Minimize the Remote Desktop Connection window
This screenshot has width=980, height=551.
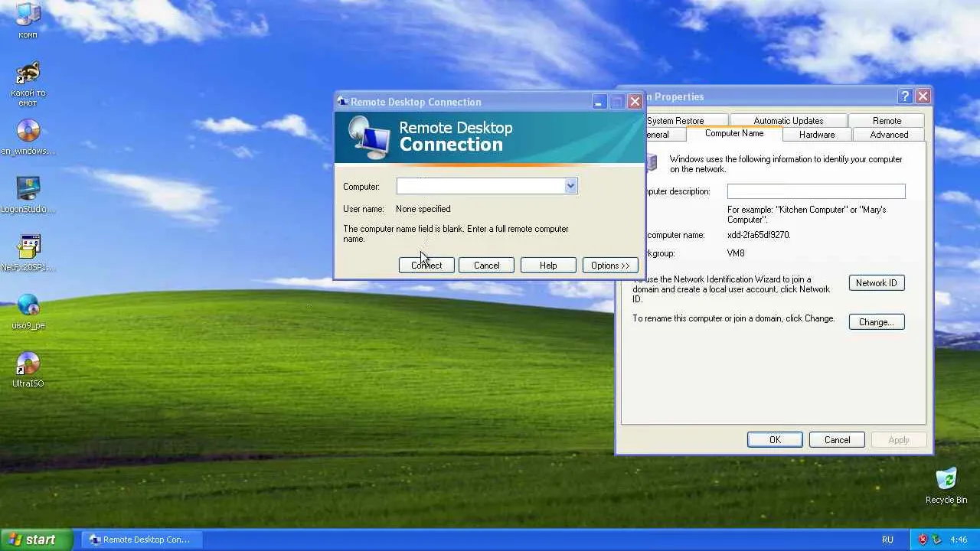pyautogui.click(x=599, y=102)
